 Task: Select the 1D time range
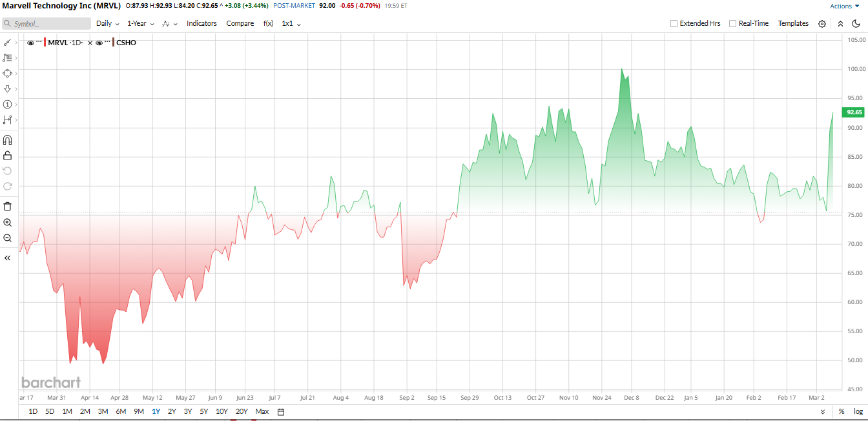click(33, 411)
